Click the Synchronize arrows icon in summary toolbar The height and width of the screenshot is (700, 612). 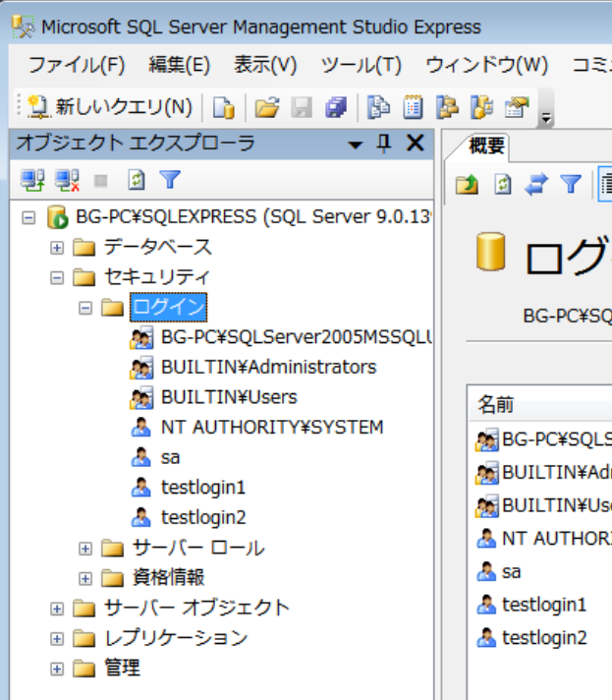(536, 185)
